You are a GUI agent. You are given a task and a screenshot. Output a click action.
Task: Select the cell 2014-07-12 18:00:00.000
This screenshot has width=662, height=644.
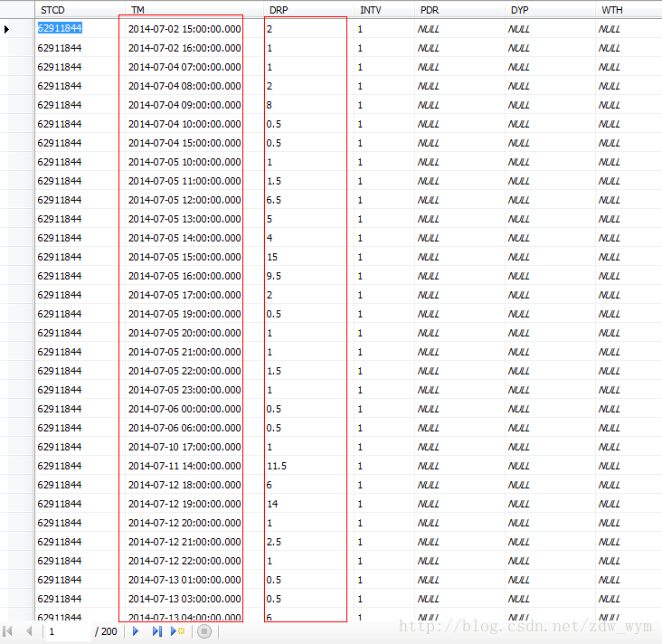[184, 485]
